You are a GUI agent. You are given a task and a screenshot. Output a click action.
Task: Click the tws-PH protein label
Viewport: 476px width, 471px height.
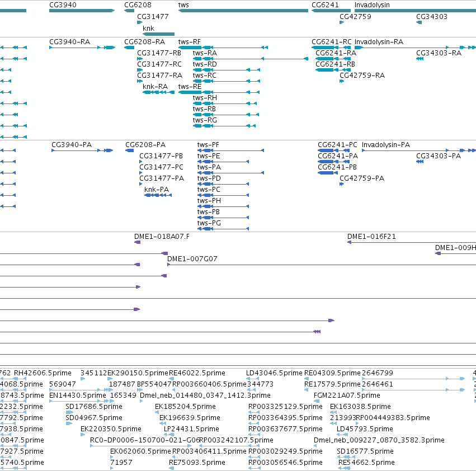[209, 201]
